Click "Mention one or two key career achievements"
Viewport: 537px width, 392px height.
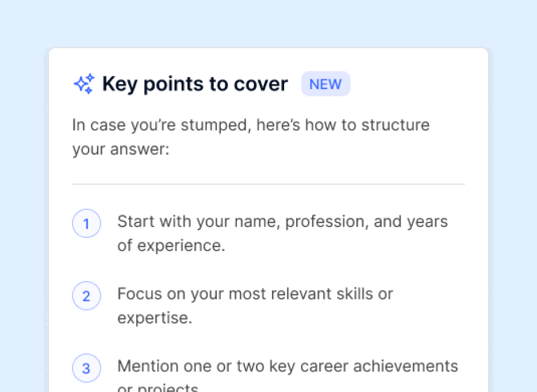coord(287,366)
